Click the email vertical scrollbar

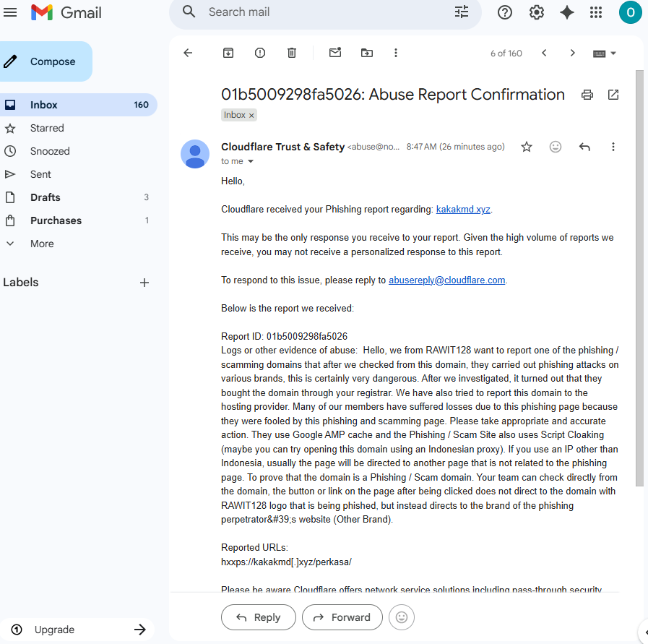pos(639,278)
